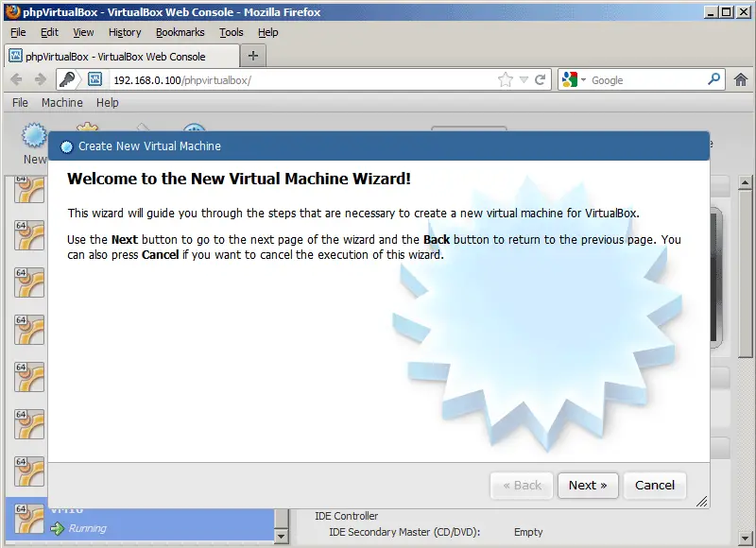756x548 pixels.
Task: Click the Empty value for the CD/DVD drive
Action: (x=528, y=532)
